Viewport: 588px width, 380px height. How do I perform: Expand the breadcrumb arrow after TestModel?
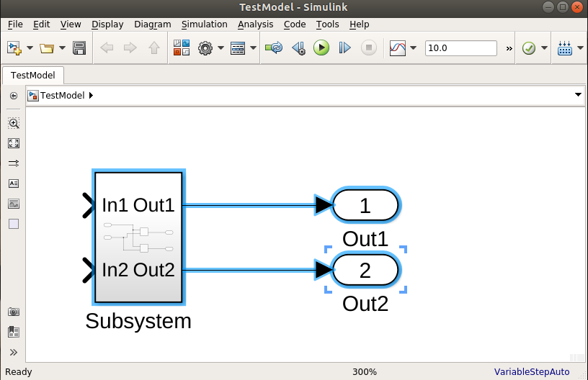click(x=91, y=96)
